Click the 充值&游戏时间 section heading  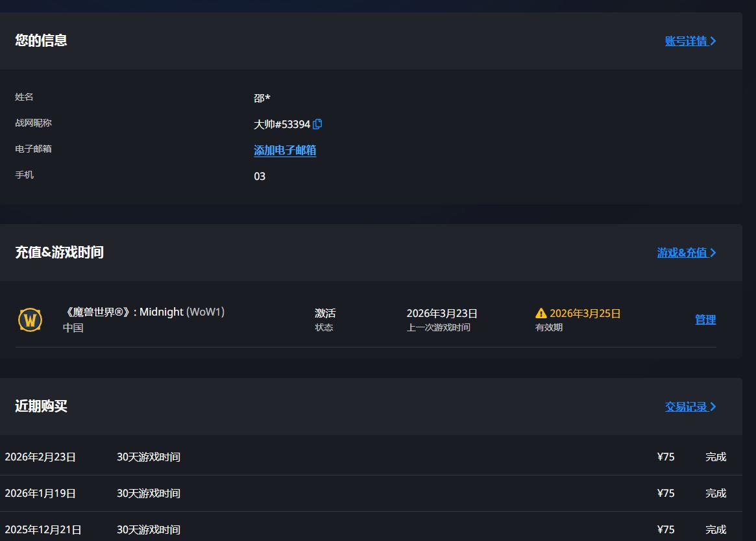tap(59, 252)
